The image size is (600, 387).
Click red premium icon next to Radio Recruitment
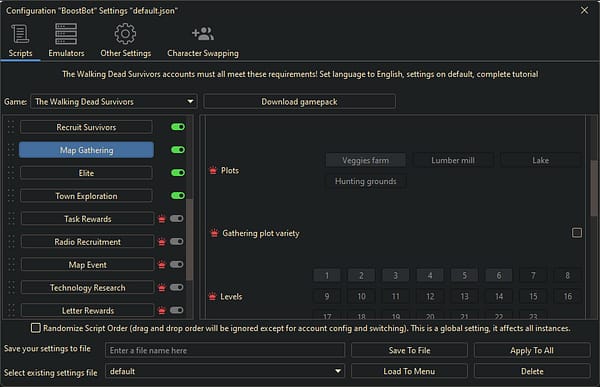(x=162, y=242)
